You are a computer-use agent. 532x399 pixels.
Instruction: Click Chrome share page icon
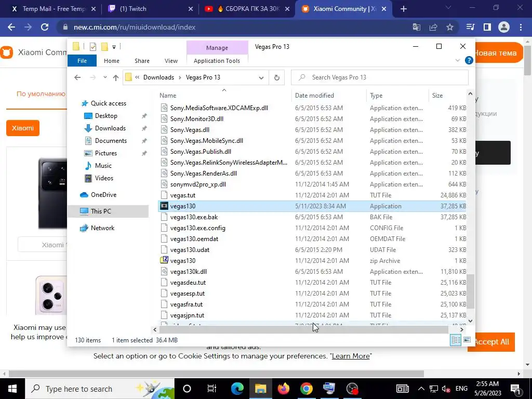pyautogui.click(x=433, y=27)
